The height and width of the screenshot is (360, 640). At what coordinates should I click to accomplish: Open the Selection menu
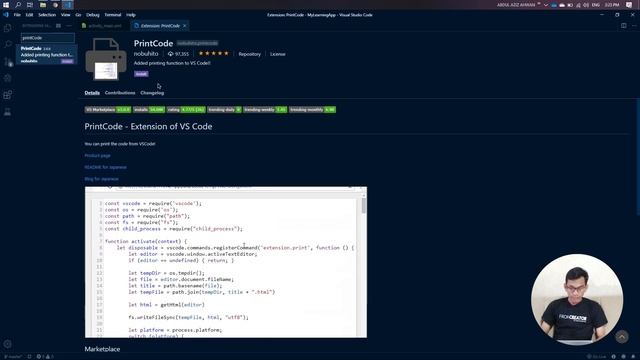(x=47, y=15)
